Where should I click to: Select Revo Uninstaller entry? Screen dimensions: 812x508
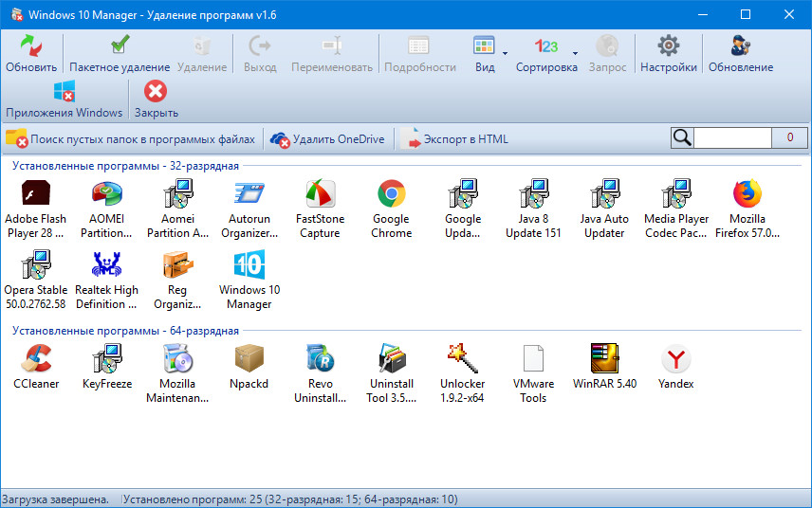click(x=320, y=373)
